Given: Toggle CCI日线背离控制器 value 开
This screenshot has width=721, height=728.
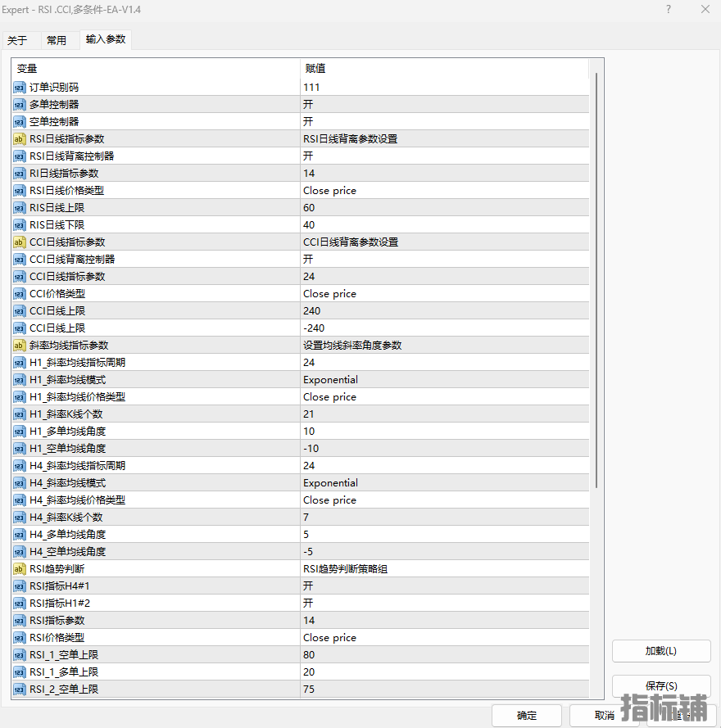Looking at the screenshot, I should click(445, 259).
